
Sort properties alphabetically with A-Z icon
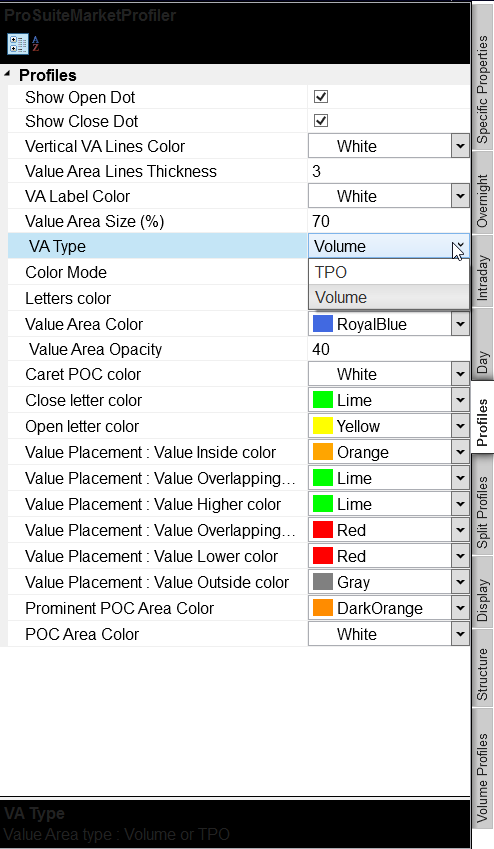[35, 44]
